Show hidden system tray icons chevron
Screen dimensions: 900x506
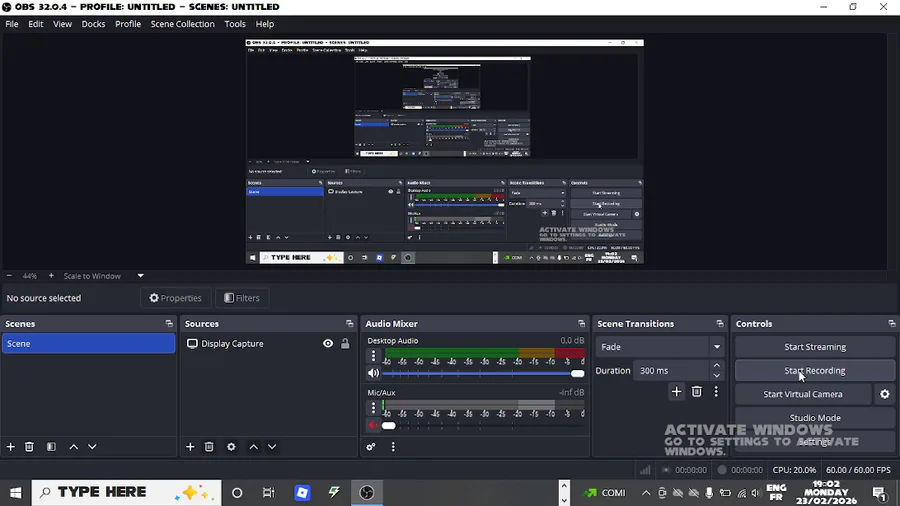tap(646, 493)
